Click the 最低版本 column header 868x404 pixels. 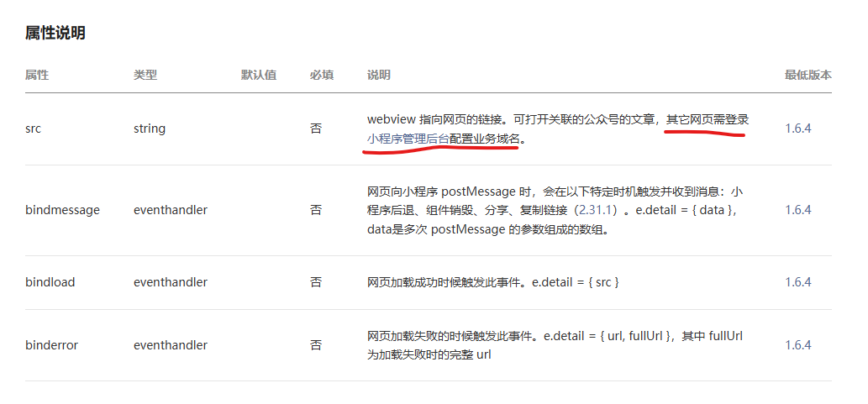808,75
